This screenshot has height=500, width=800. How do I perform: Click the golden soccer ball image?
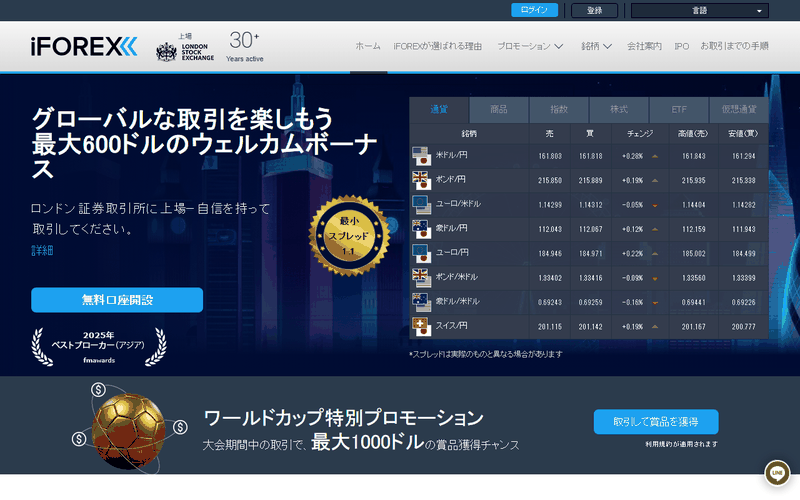(128, 430)
